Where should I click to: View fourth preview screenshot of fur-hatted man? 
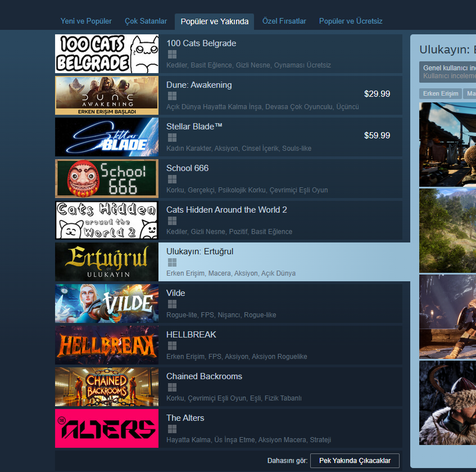coord(447,403)
